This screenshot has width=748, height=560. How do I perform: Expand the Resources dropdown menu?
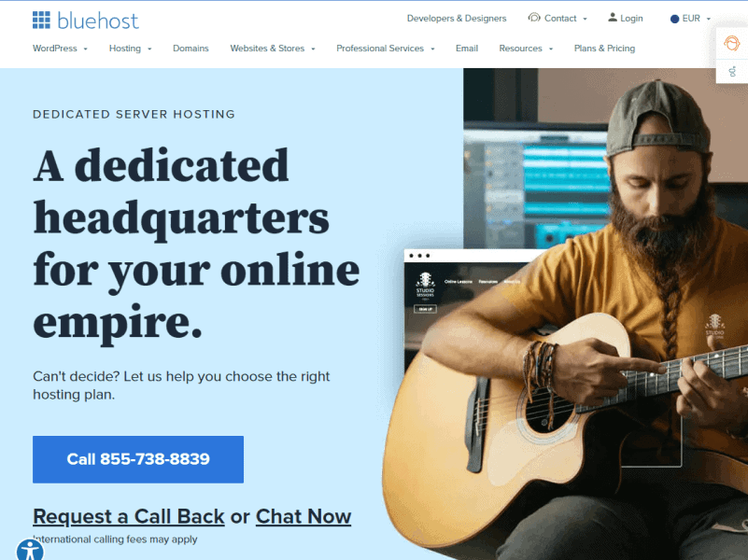pos(526,49)
